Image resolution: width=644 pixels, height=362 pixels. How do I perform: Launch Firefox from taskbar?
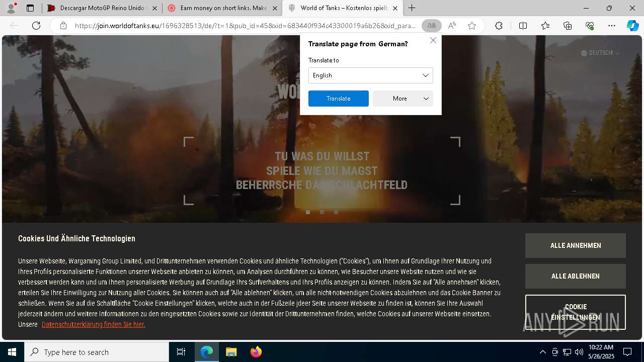[256, 352]
